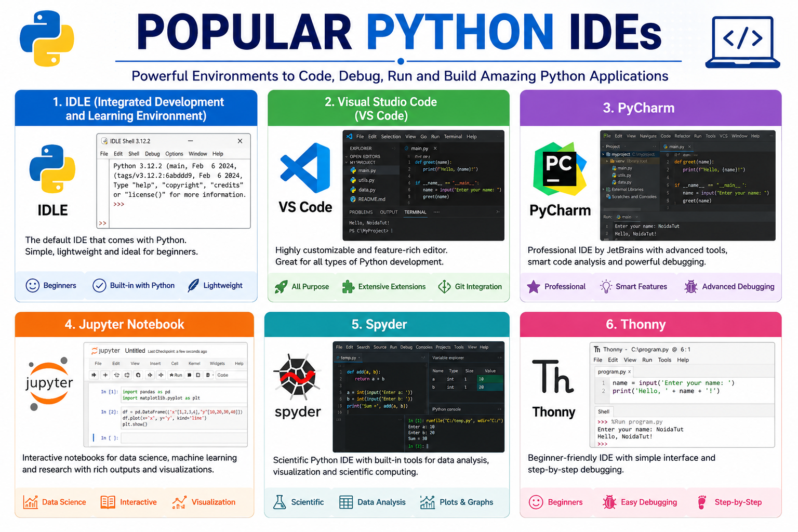The height and width of the screenshot is (532, 798).
Task: Click the Data Science chart icon
Action: (31, 502)
